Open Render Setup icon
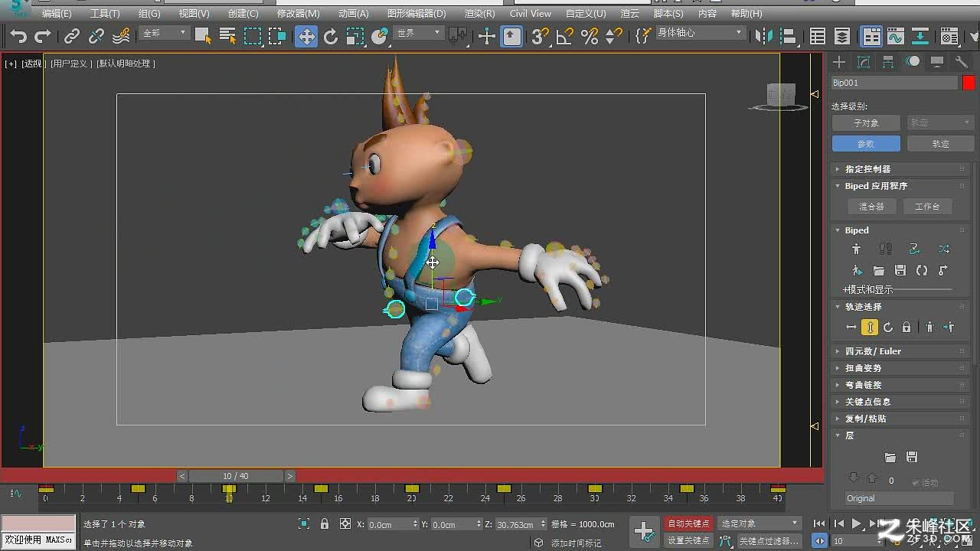 (949, 36)
